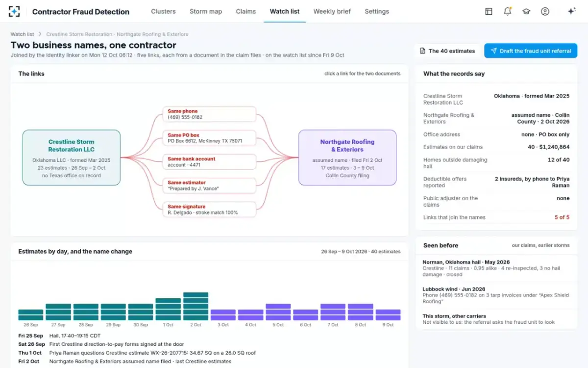The width and height of the screenshot is (588, 368).
Task: Open the Norman, Oklahoma hail entry
Action: click(x=496, y=268)
